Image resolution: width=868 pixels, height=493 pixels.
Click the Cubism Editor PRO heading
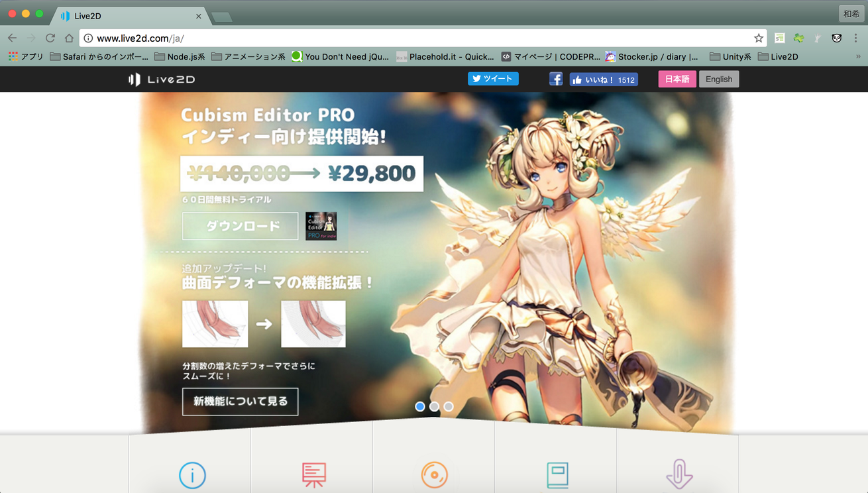pos(268,115)
